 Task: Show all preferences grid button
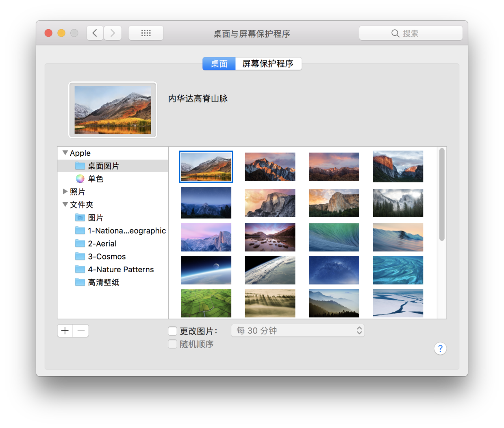click(x=146, y=33)
